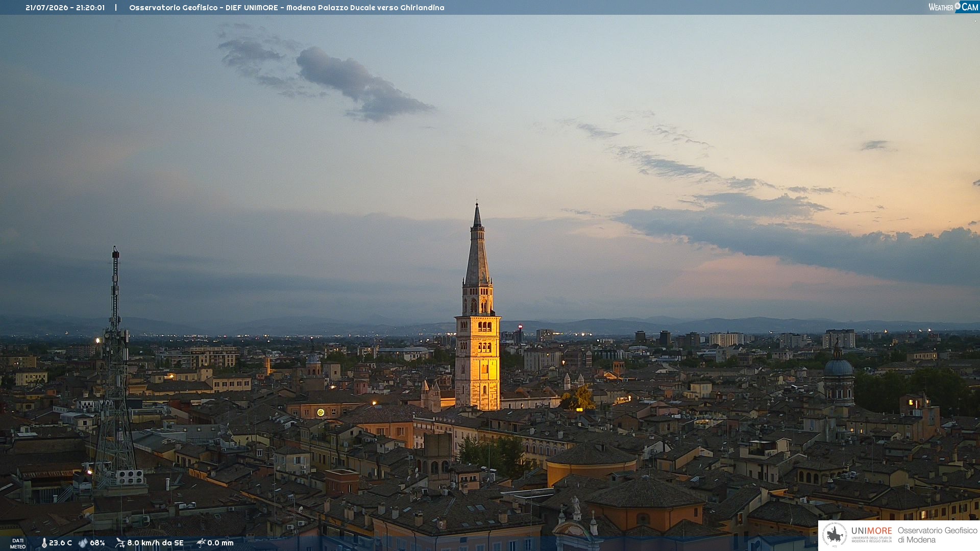This screenshot has width=980, height=551.
Task: Click the UNIMORE university seal emblem
Action: [835, 535]
